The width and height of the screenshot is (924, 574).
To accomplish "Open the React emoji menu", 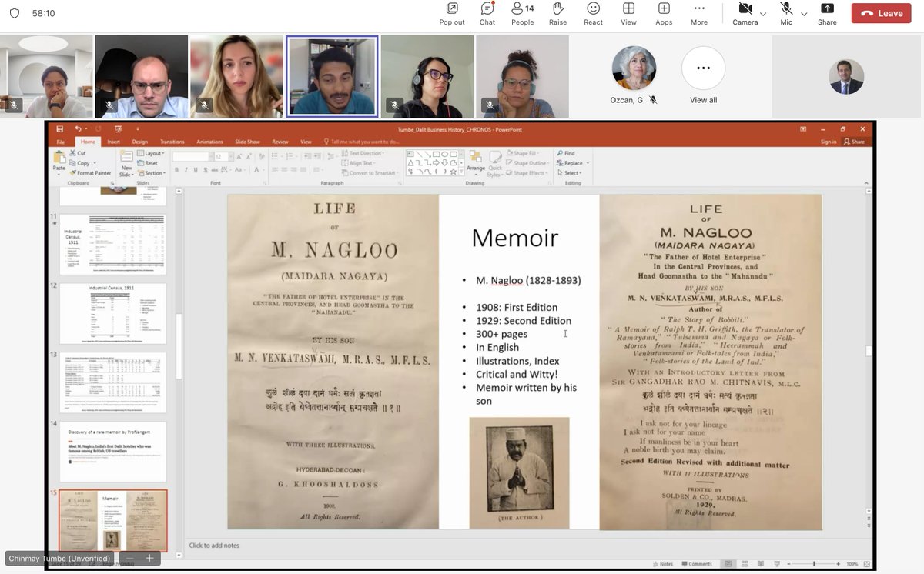I will click(x=593, y=13).
